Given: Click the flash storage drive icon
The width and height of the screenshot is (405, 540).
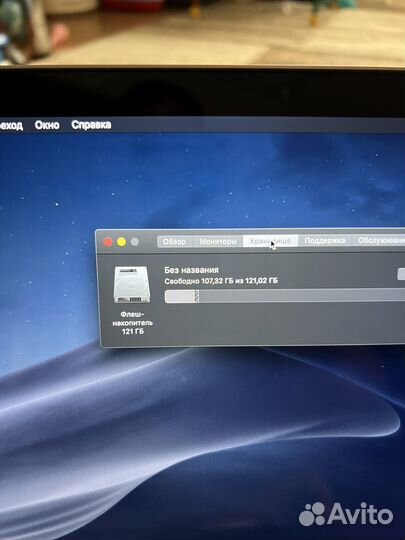Looking at the screenshot, I should tap(132, 284).
